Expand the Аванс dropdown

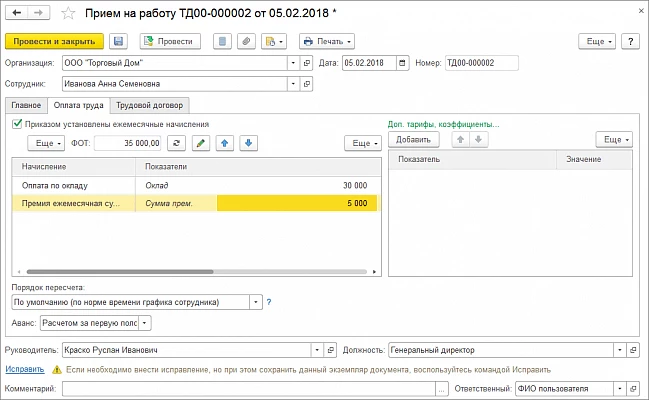point(144,323)
